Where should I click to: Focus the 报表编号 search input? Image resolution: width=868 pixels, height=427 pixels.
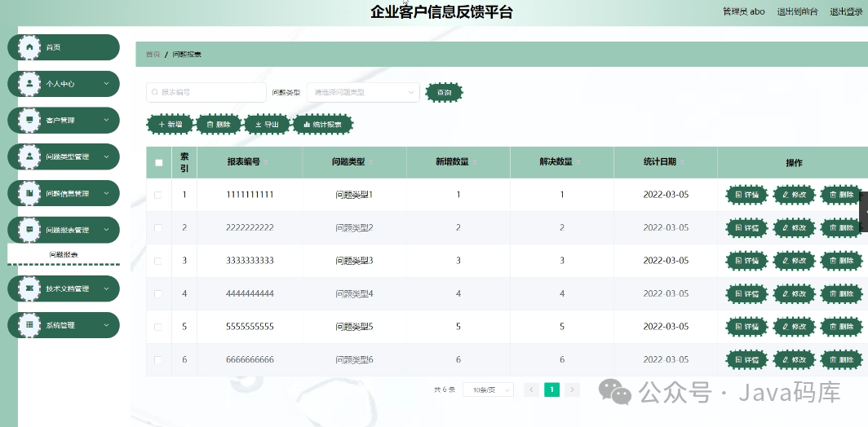206,92
